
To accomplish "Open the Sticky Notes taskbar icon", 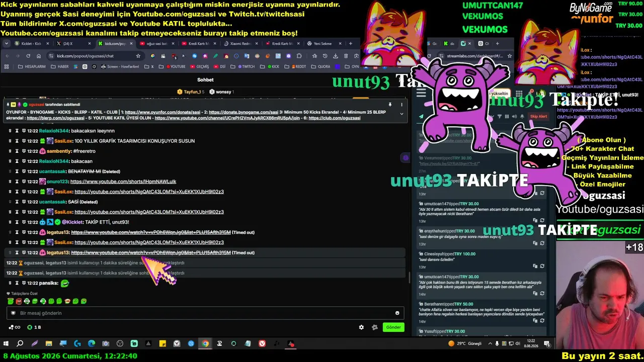I will [163, 344].
